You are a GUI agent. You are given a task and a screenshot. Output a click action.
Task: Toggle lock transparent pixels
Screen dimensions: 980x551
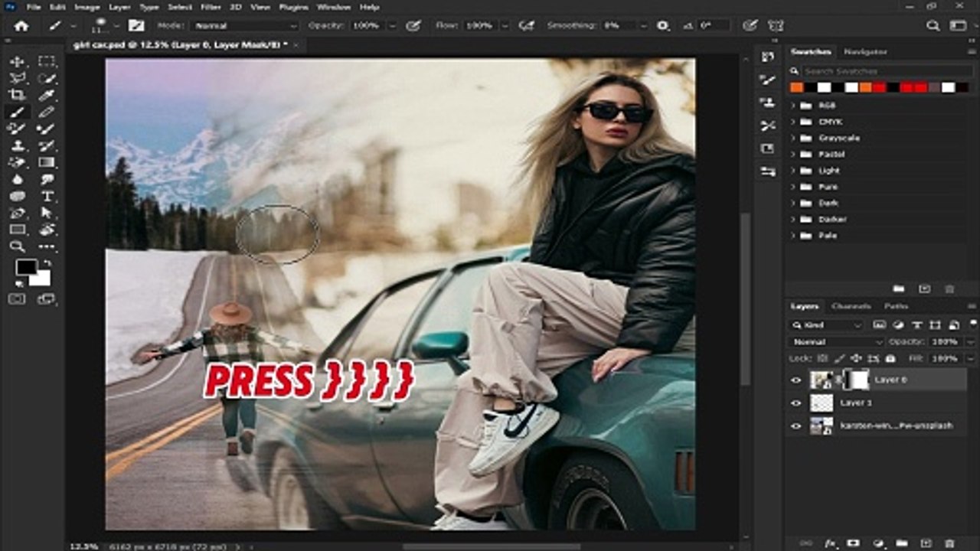point(823,358)
